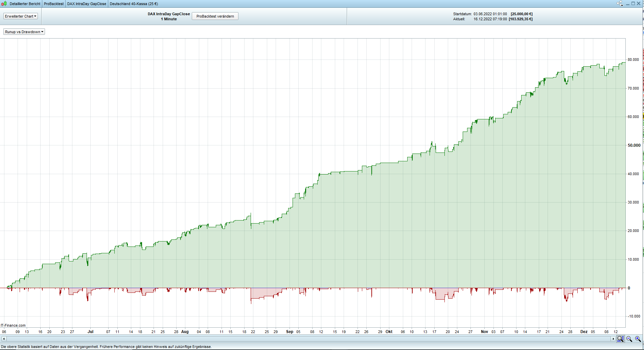The width and height of the screenshot is (644, 350).
Task: Click the zoom out magnifier icon
Action: (x=629, y=339)
